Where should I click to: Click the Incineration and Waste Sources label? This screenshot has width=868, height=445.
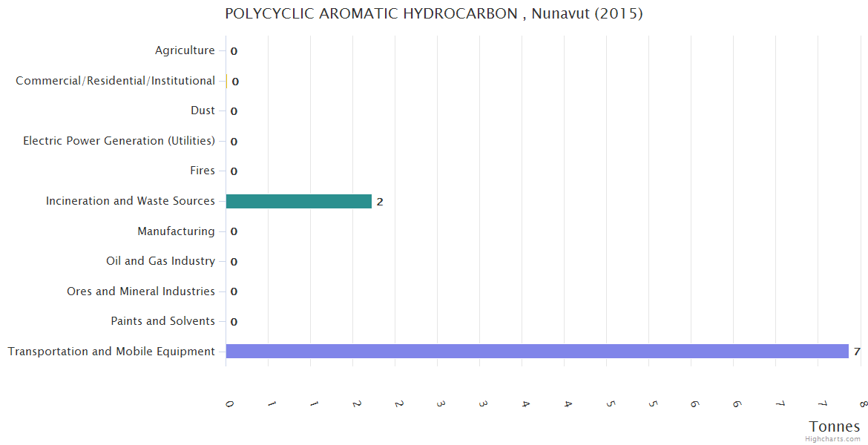point(130,201)
